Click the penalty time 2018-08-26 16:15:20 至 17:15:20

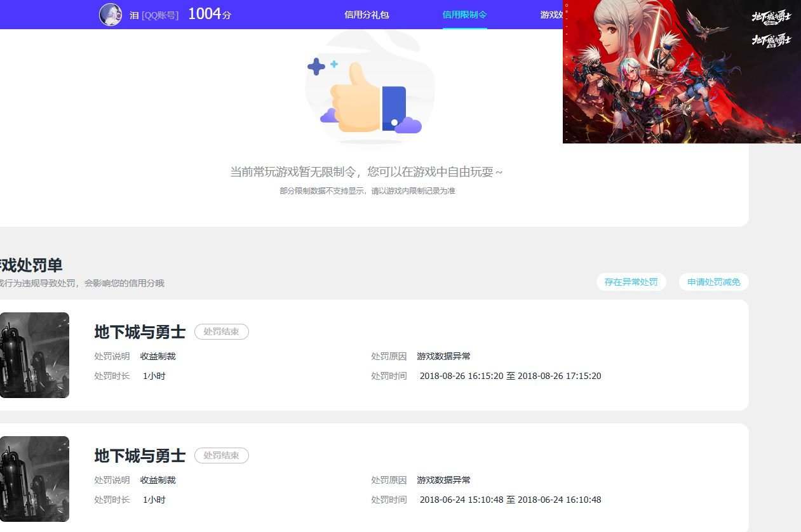(511, 376)
